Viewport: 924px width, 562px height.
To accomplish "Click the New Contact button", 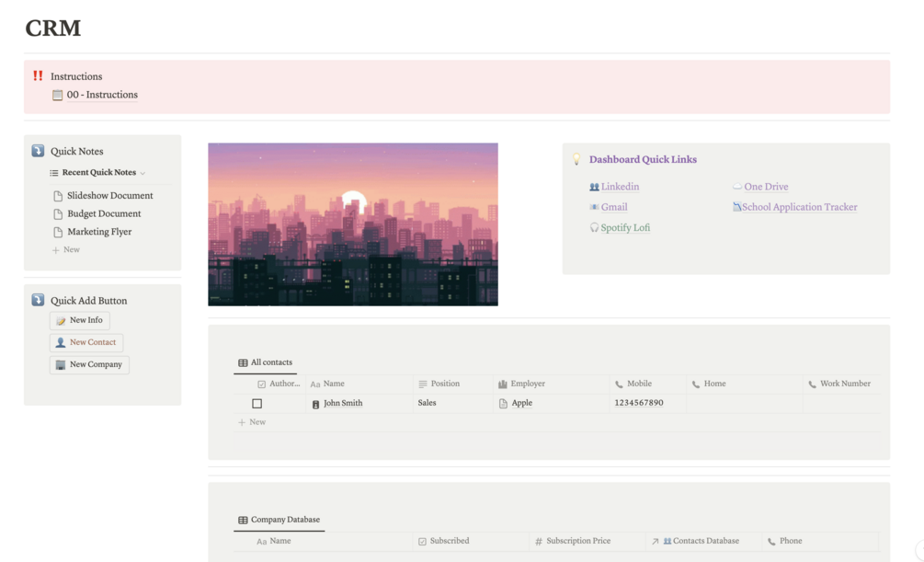I will point(86,342).
